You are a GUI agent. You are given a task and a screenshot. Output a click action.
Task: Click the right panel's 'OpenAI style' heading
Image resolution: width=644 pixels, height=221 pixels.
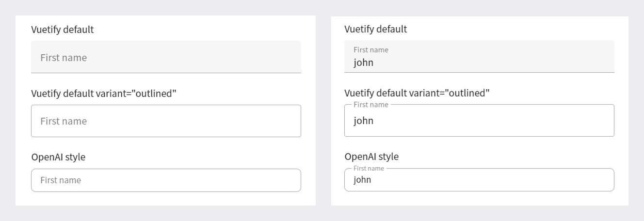(x=371, y=157)
